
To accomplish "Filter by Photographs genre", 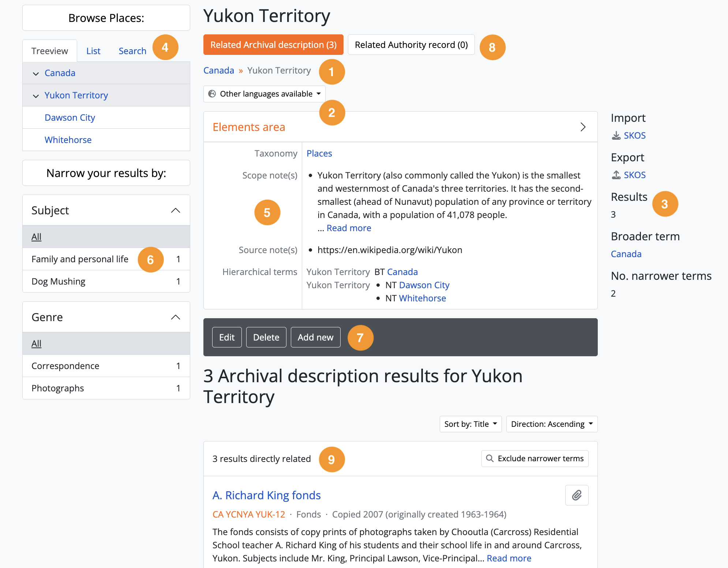I will 58,388.
